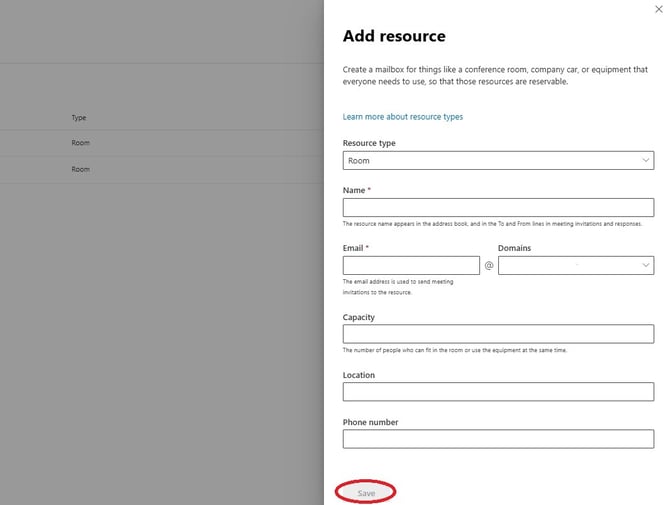The image size is (670, 505).
Task: Click the Resource type chevron arrow
Action: click(645, 160)
